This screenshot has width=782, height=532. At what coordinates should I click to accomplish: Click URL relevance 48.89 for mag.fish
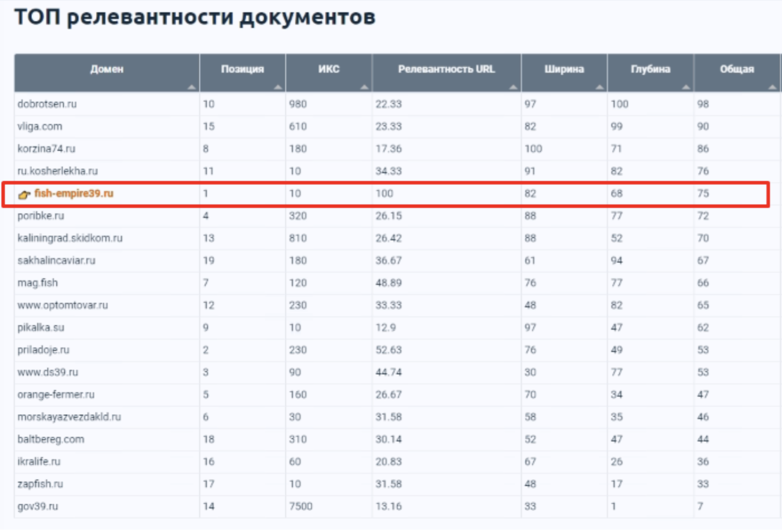(x=389, y=283)
